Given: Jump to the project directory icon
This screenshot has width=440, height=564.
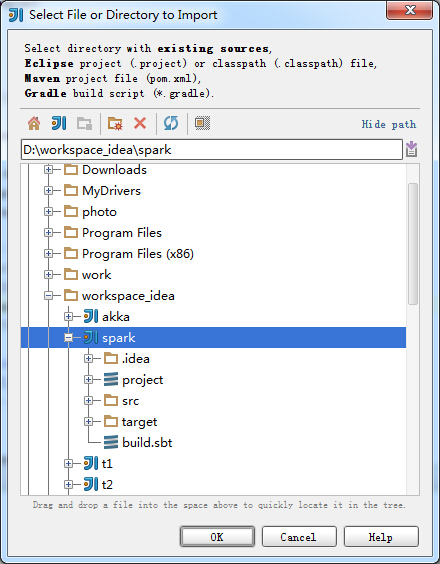Looking at the screenshot, I should [x=59, y=124].
